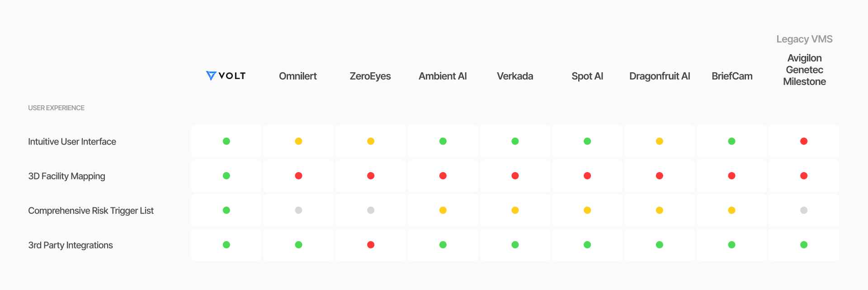Select the Comprehensive Risk Trigger List label

[91, 210]
